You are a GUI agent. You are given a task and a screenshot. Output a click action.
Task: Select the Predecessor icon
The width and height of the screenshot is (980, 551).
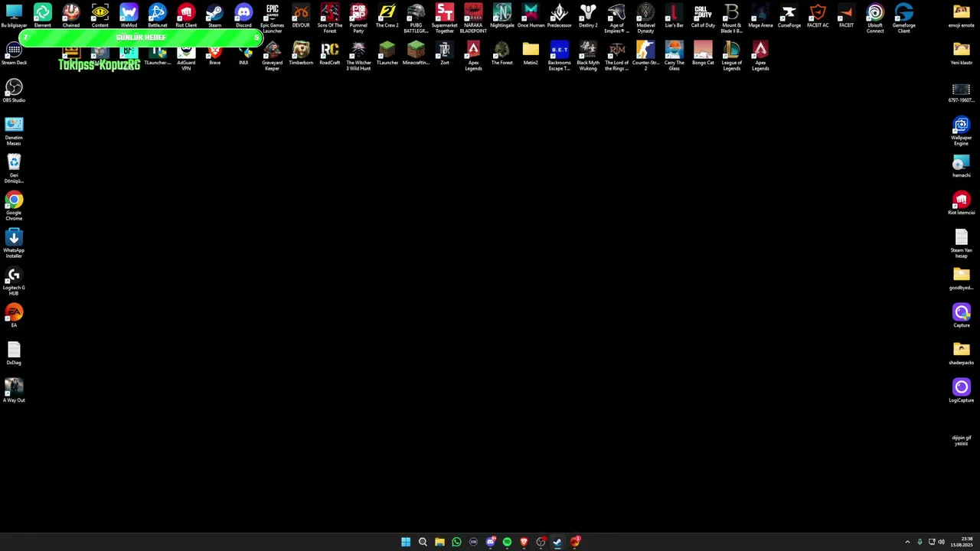(559, 16)
